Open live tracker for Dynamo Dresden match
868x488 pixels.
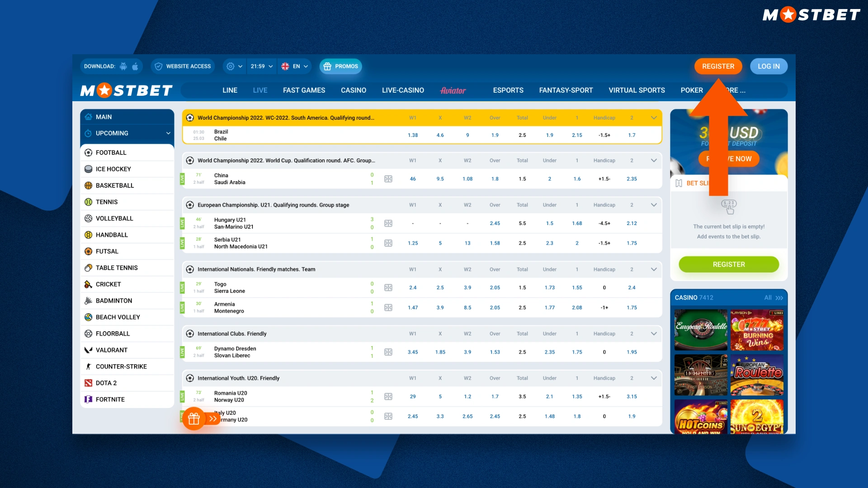click(388, 352)
